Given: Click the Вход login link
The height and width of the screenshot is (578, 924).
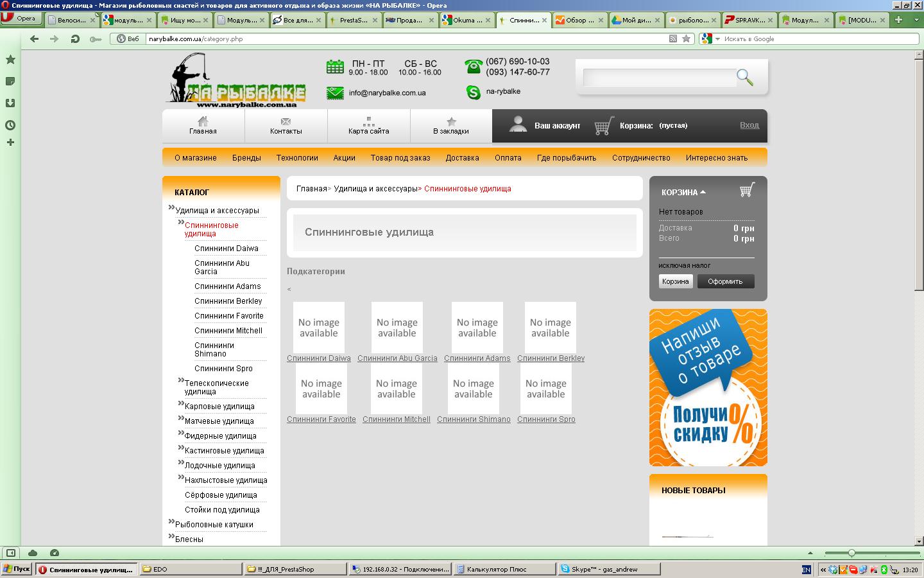Looking at the screenshot, I should point(749,125).
